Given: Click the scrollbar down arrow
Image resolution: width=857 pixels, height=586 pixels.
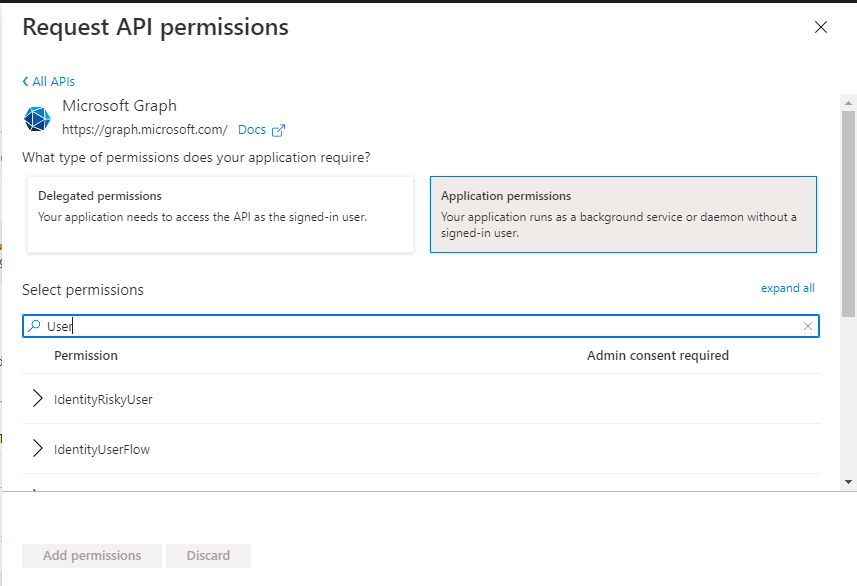Looking at the screenshot, I should tap(848, 482).
